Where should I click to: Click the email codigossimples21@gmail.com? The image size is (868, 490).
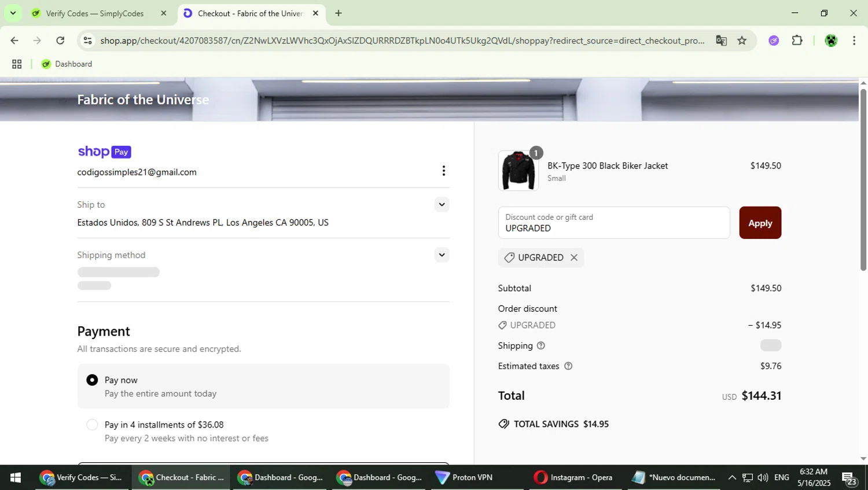pyautogui.click(x=137, y=172)
